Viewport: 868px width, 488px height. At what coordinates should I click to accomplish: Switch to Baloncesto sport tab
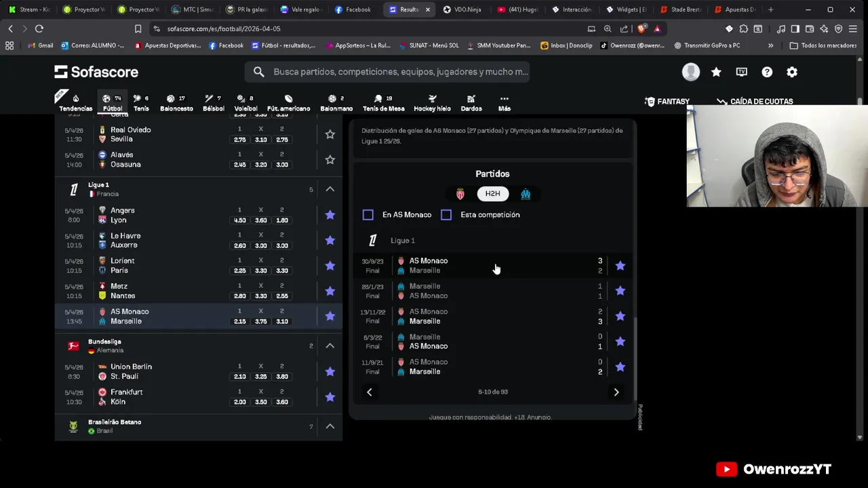176,103
